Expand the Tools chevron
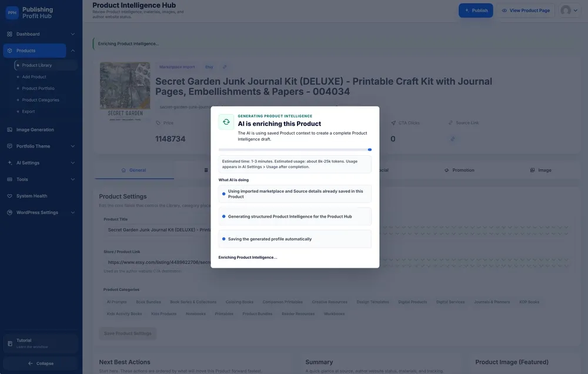Viewport: 588px width, 374px height. tap(73, 179)
